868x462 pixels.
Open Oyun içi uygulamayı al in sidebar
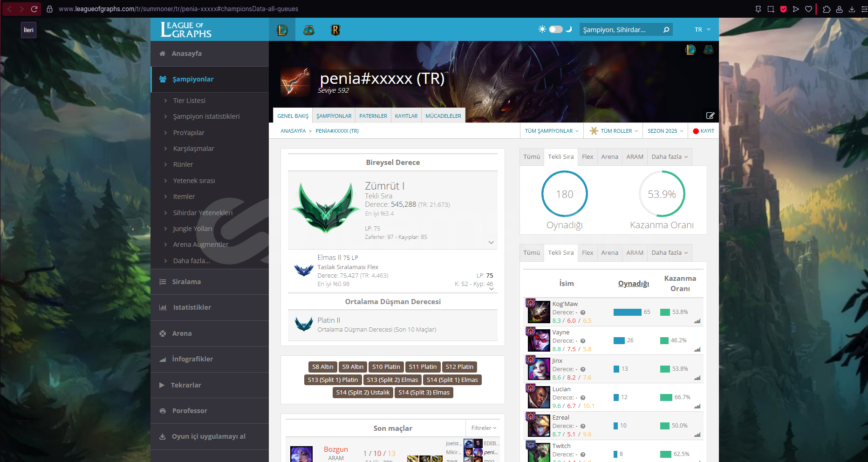pos(210,436)
